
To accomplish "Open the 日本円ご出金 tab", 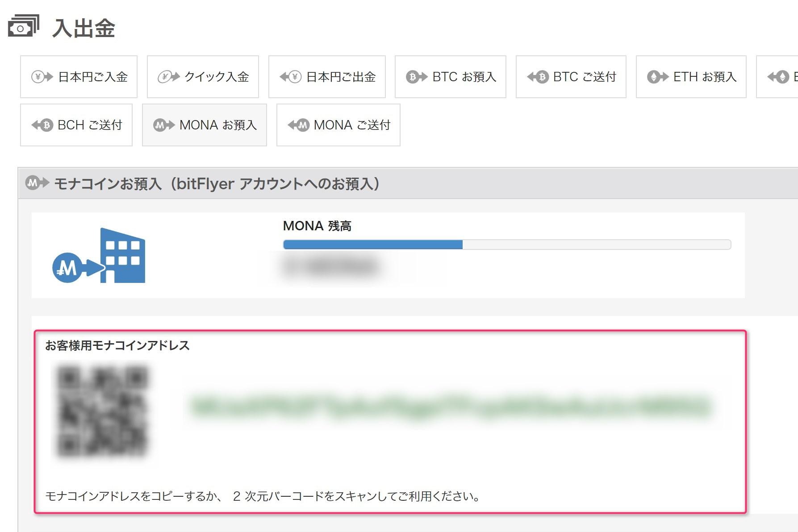I will (x=327, y=77).
